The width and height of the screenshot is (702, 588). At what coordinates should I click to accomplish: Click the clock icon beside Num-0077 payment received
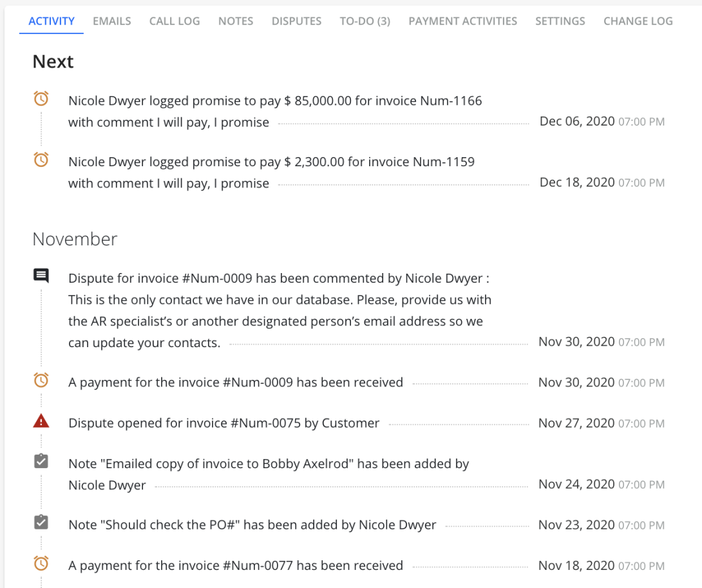pyautogui.click(x=41, y=564)
